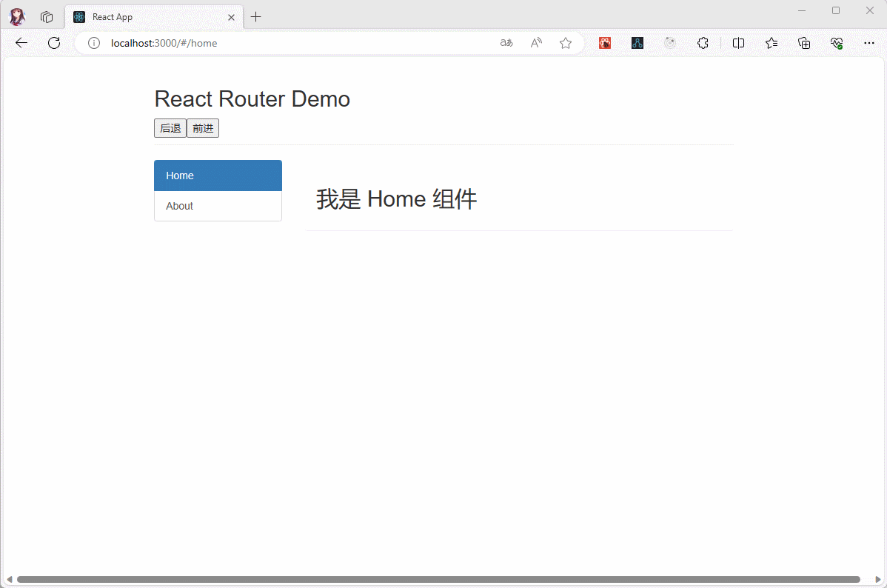Click the translate page icon
Image resolution: width=887 pixels, height=588 pixels.
[506, 43]
